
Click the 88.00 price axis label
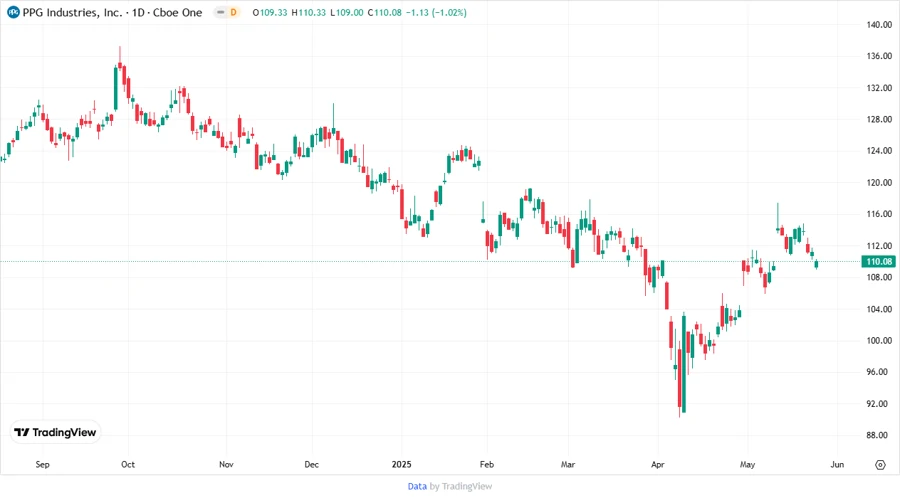[879, 435]
